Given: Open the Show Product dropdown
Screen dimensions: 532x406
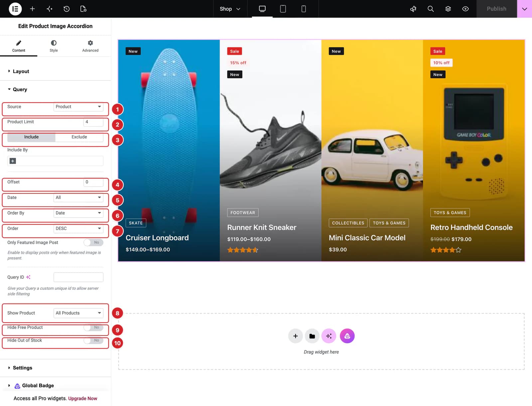Looking at the screenshot, I should point(78,313).
